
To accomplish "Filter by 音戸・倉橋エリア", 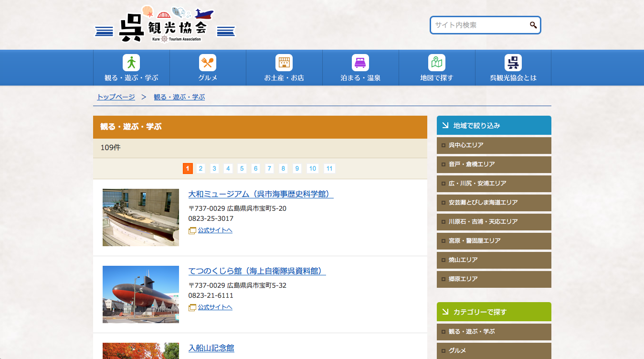I will pos(494,164).
